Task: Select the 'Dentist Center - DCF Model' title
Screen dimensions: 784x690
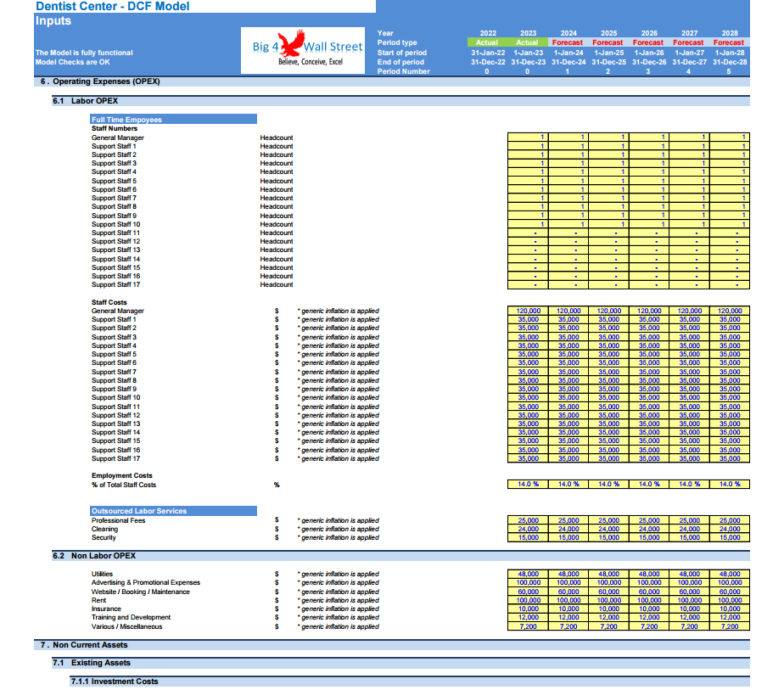Action: click(113, 7)
